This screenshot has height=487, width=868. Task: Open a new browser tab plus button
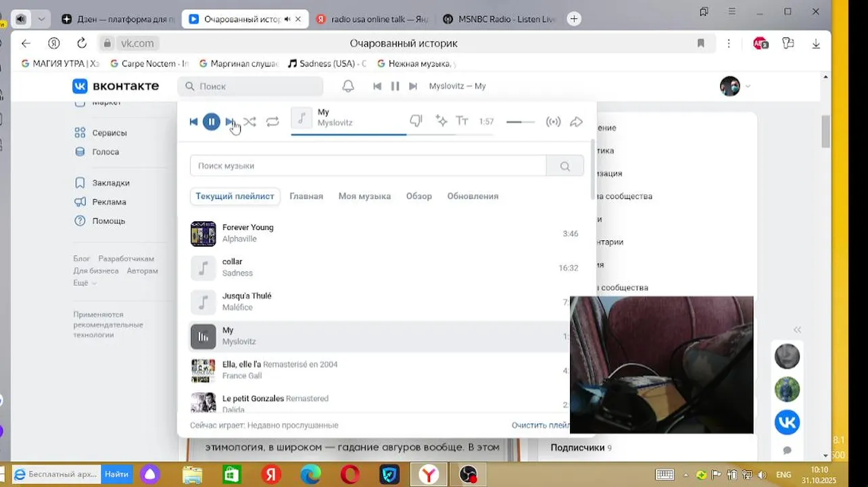tap(574, 19)
